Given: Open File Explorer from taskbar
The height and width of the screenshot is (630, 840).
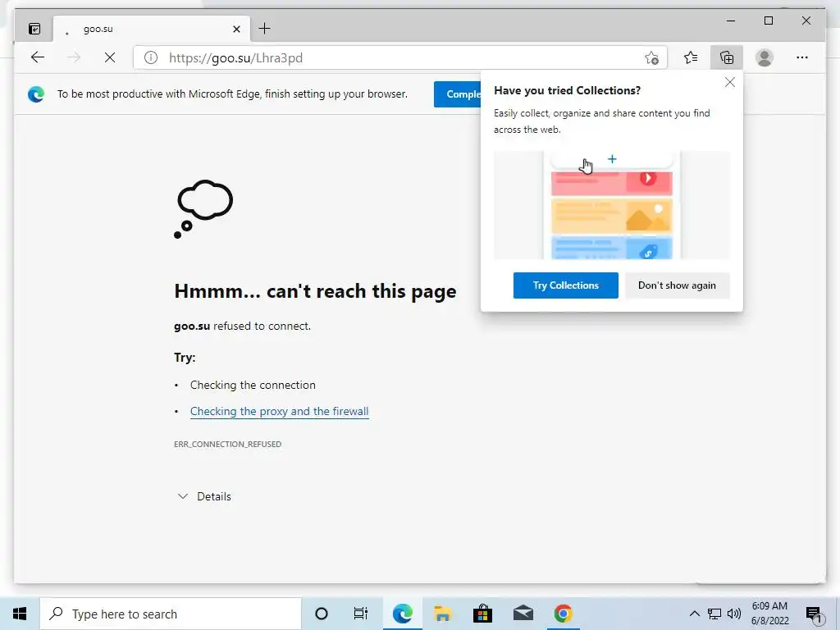Looking at the screenshot, I should [442, 614].
